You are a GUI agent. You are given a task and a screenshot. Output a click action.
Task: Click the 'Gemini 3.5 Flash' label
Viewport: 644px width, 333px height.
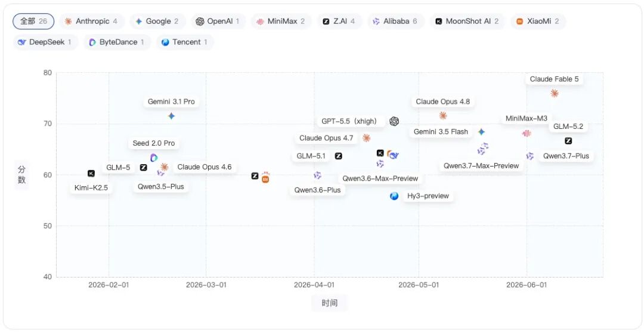(x=441, y=132)
